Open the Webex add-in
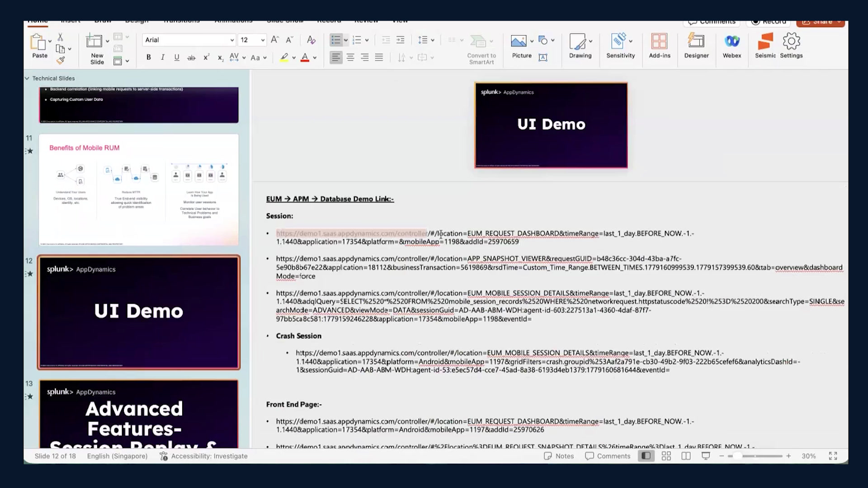868x488 pixels. coord(731,46)
